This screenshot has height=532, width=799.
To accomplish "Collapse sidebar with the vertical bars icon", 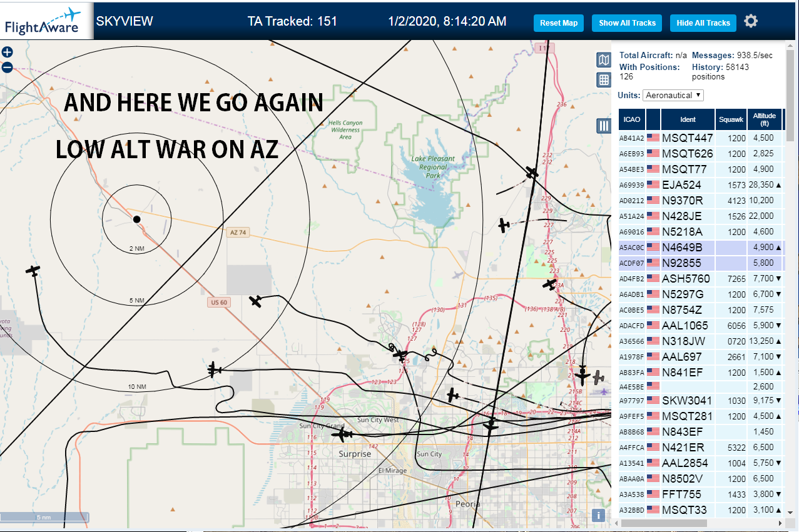I will (603, 126).
